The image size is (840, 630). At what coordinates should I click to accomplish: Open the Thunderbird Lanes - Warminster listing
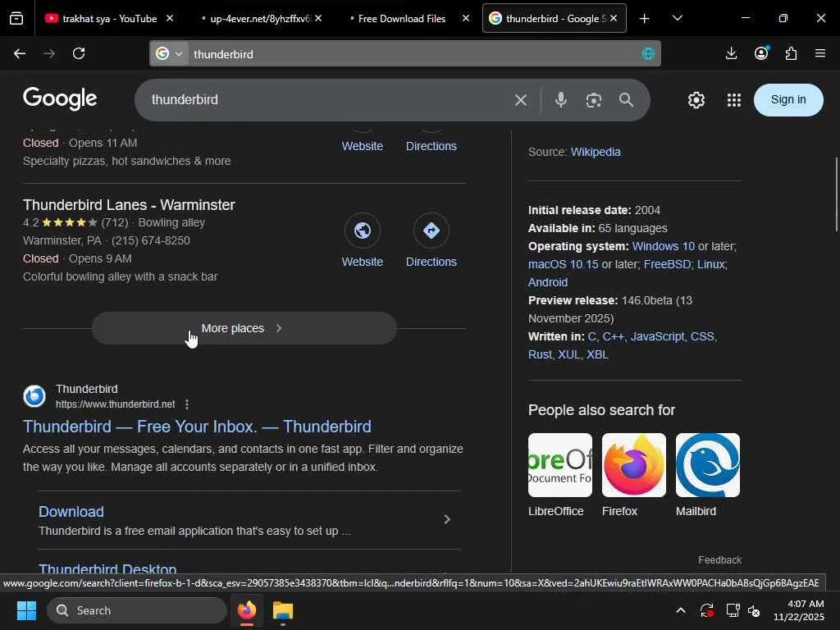(x=129, y=204)
